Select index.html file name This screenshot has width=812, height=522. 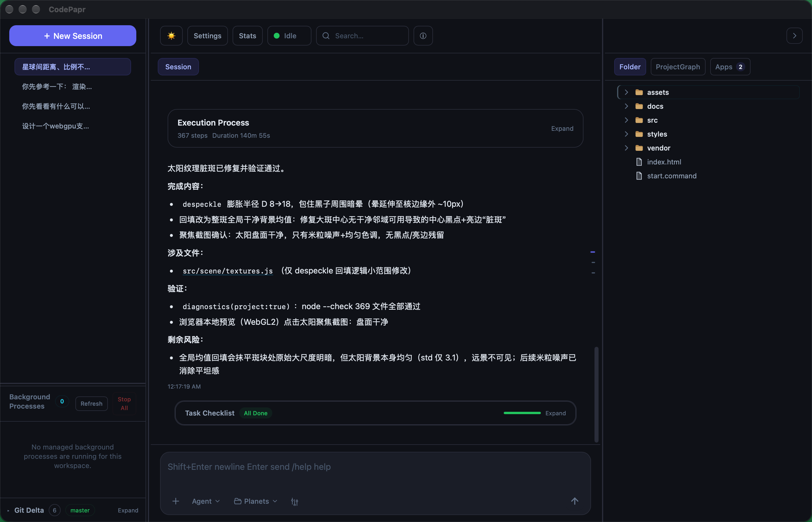pos(664,162)
